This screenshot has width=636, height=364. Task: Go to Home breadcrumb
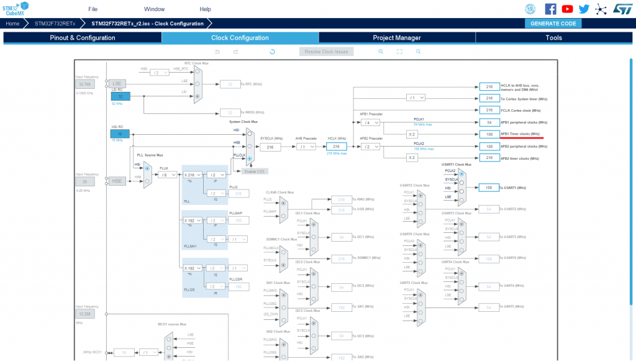[x=12, y=24]
